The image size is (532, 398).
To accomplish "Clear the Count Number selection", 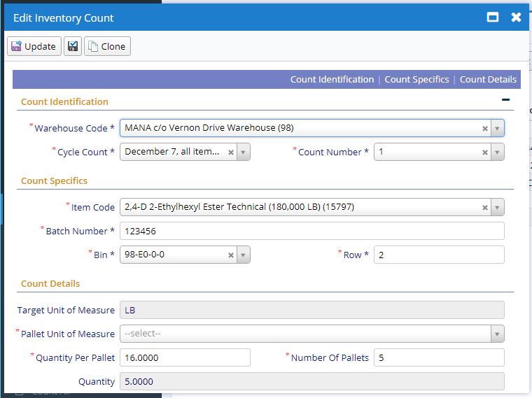I will click(x=485, y=152).
